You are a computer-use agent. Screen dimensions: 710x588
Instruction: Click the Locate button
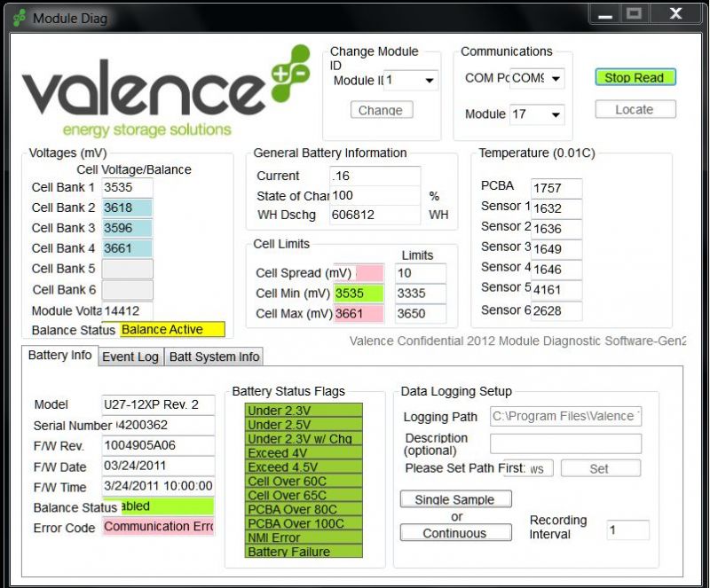(635, 110)
